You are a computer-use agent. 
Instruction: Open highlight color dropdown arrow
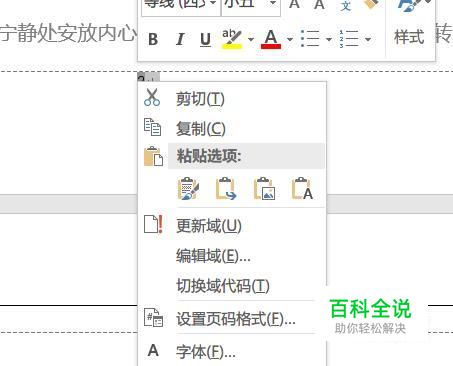[251, 39]
